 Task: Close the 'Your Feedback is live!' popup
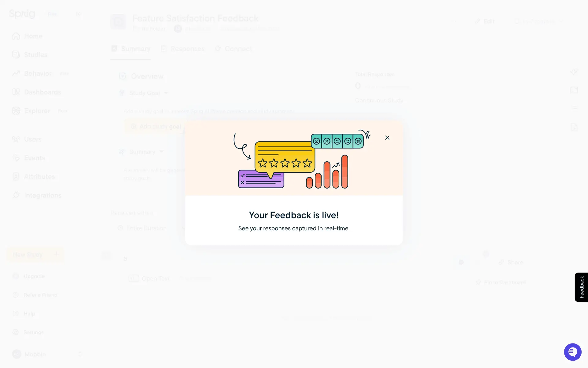tap(387, 138)
